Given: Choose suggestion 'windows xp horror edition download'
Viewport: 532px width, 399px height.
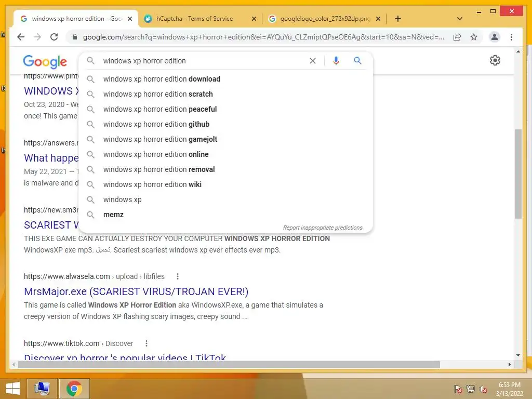Looking at the screenshot, I should pos(225,79).
